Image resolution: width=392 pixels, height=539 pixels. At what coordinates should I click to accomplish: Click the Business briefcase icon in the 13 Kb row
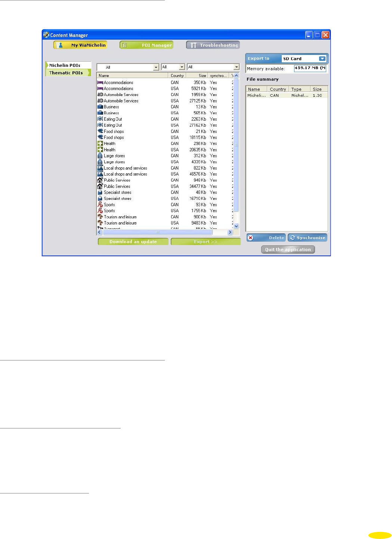pyautogui.click(x=100, y=107)
